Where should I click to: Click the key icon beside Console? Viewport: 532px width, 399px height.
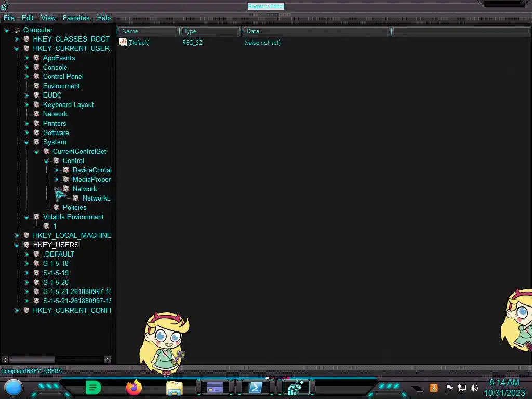[x=36, y=67]
